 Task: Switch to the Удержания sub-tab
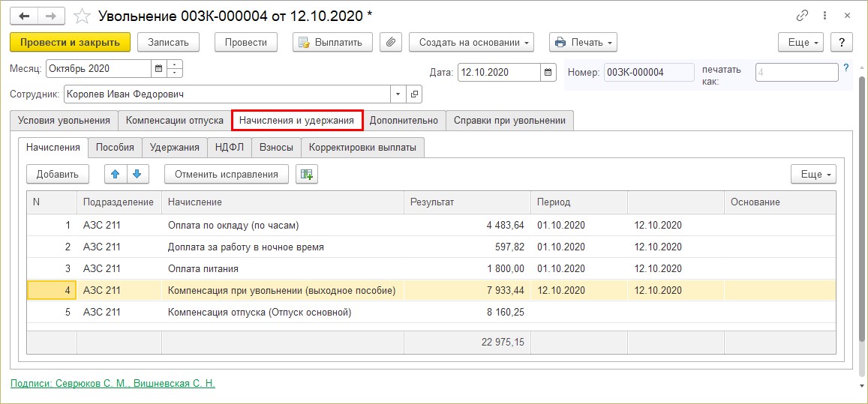click(175, 147)
